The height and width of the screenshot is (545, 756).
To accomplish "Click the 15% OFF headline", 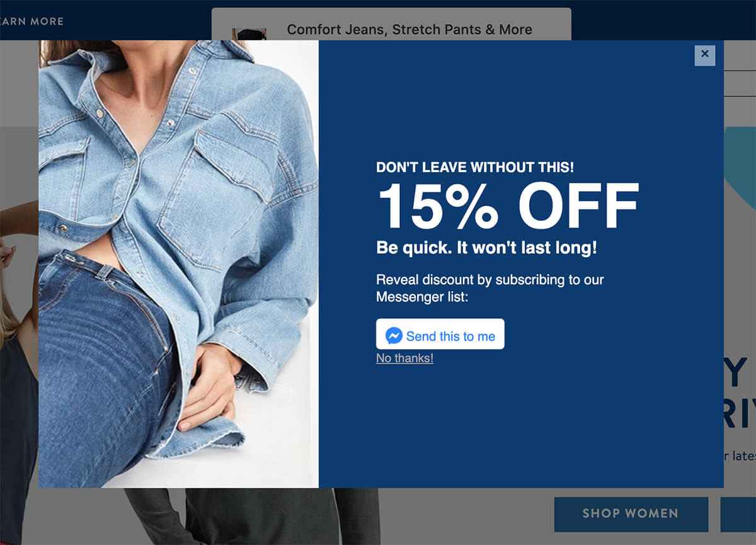I will click(508, 206).
